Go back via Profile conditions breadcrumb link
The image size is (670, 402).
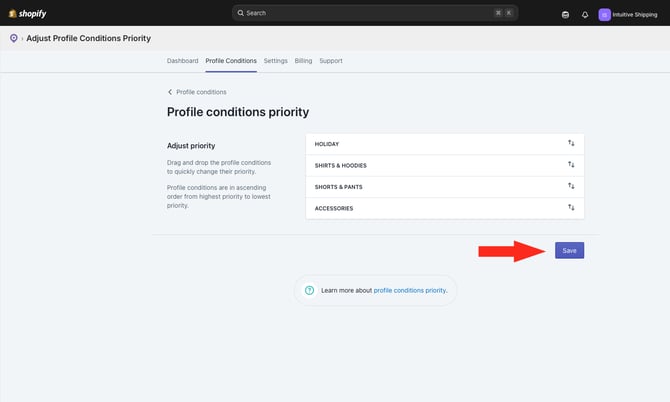coord(201,92)
